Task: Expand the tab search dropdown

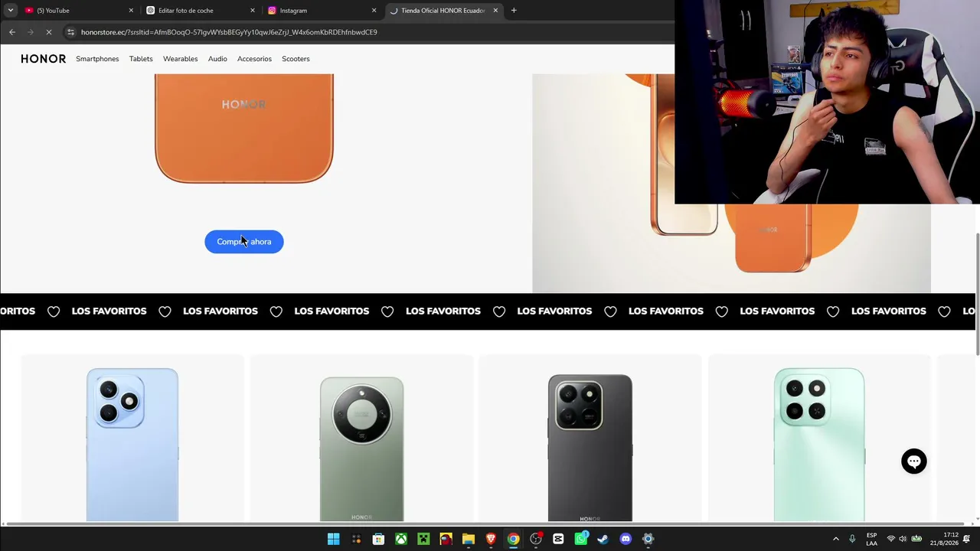Action: 10,11
